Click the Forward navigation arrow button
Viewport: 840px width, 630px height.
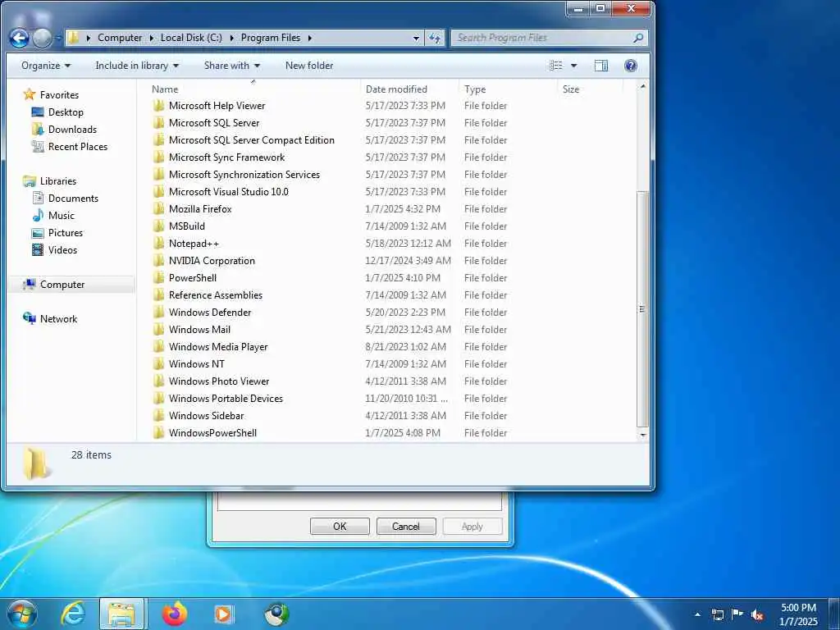click(43, 38)
